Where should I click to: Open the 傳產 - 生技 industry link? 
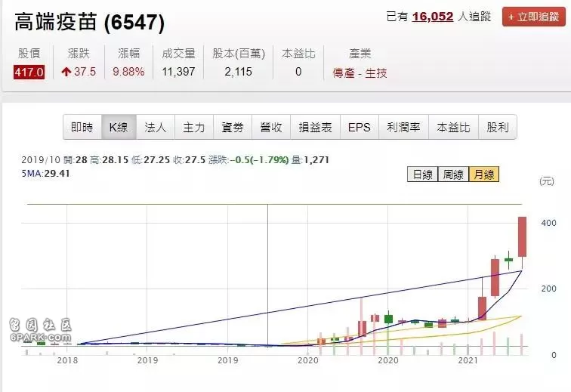click(360, 73)
